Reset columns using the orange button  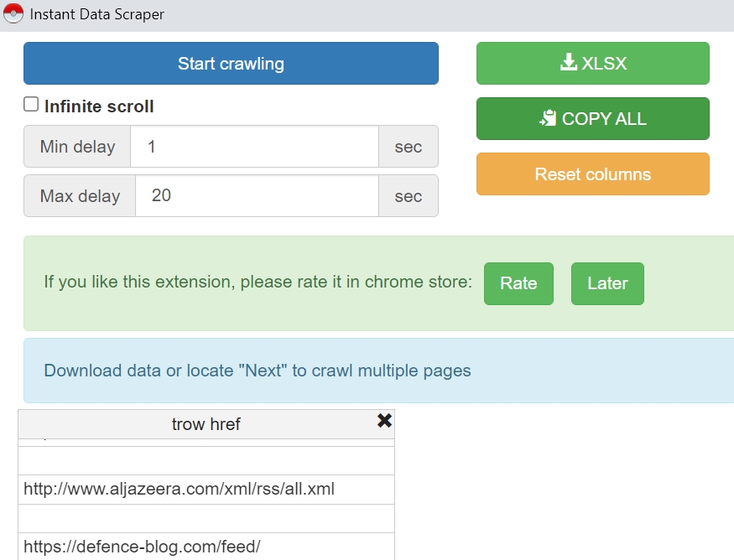coord(592,174)
